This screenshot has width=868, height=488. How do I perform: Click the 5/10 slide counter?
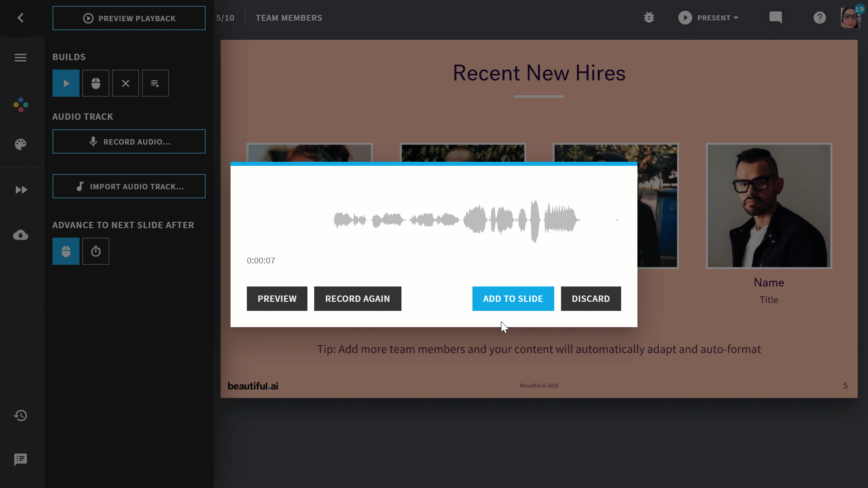click(225, 18)
